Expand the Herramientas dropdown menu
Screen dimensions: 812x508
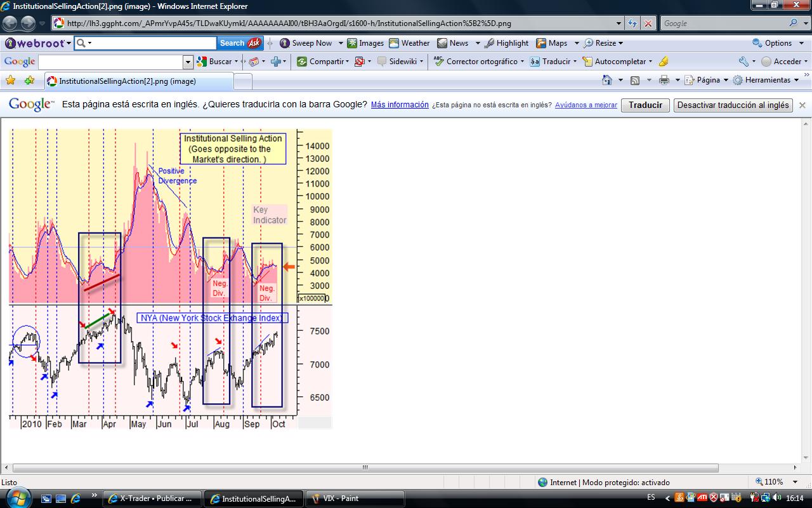tap(766, 80)
